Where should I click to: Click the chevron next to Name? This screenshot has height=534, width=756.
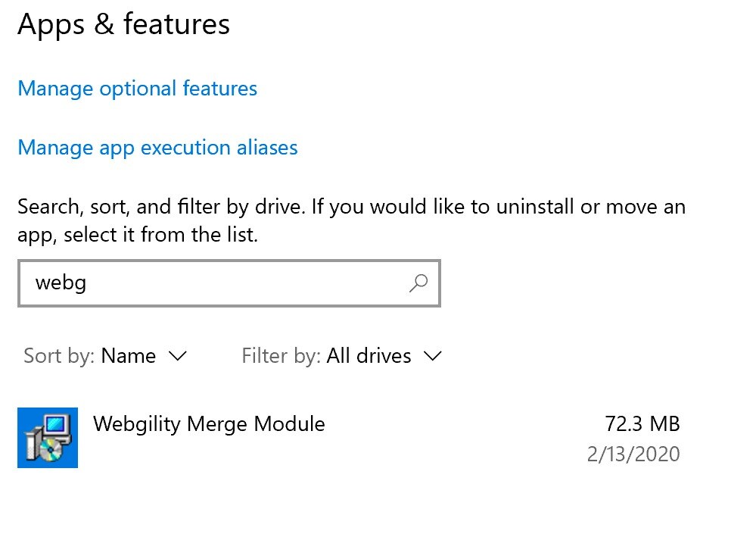[x=177, y=357]
